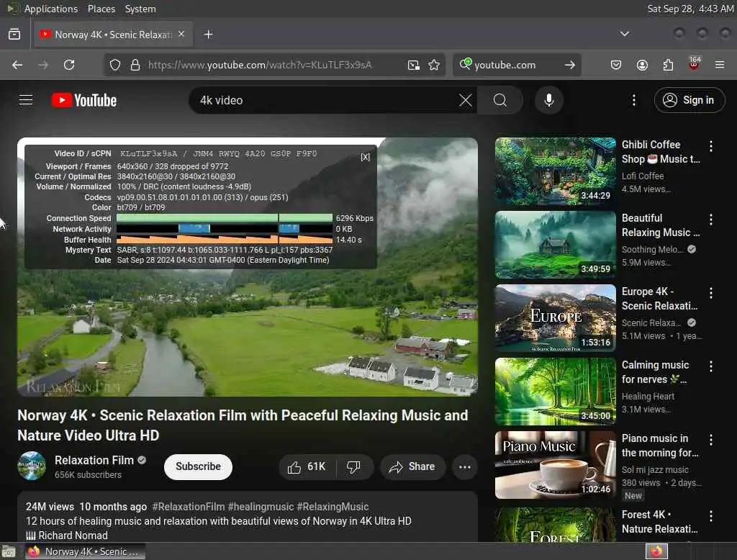737x560 pixels.
Task: Click #healingmusic hashtag
Action: [261, 507]
